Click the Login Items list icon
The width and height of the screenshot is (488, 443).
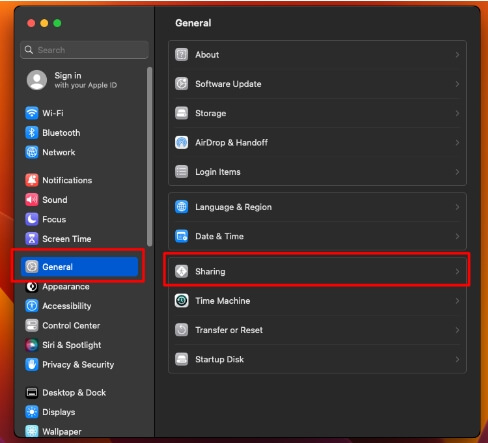coord(182,172)
